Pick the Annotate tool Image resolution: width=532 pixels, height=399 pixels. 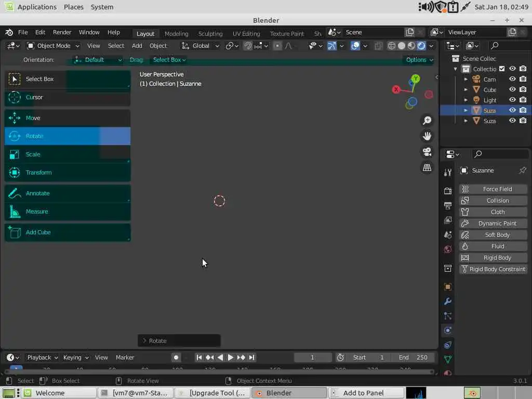67,193
